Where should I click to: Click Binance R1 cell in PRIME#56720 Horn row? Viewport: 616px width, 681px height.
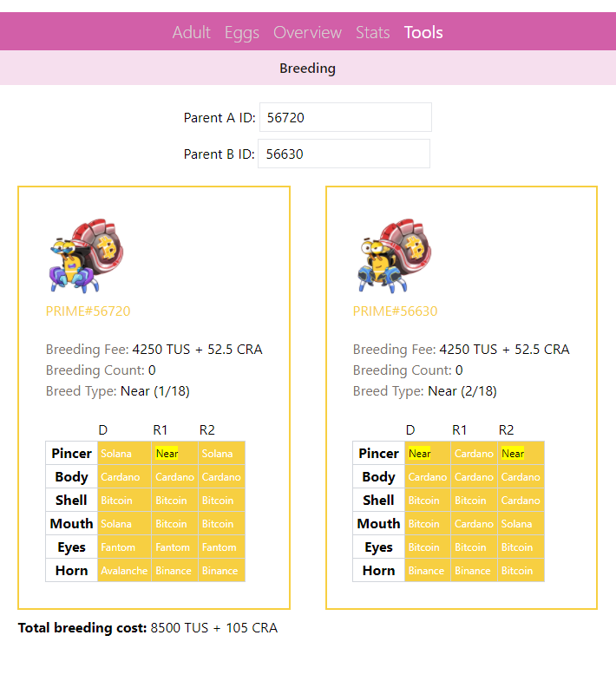[x=174, y=570]
